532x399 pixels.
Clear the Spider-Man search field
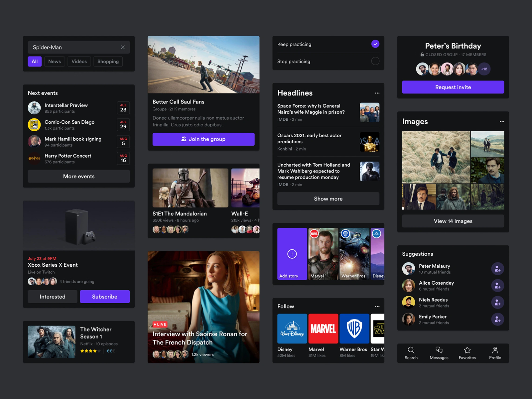coord(123,47)
